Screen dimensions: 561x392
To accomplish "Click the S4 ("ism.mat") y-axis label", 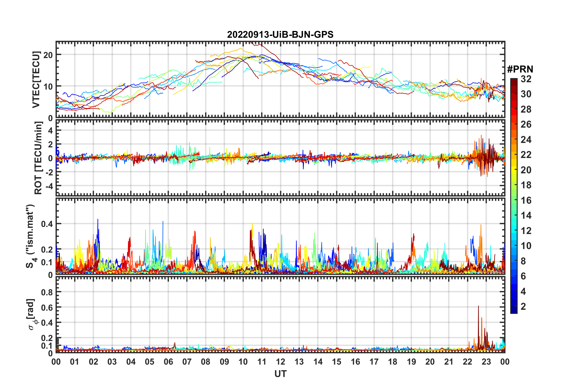I will click(x=31, y=236).
